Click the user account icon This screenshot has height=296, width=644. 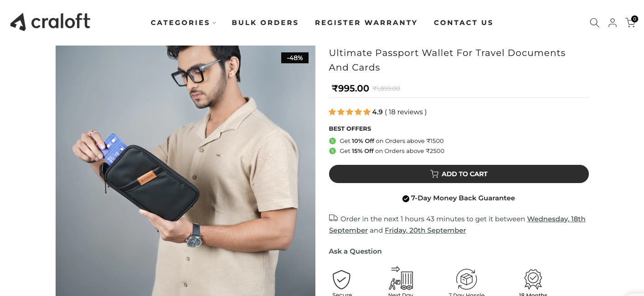click(613, 23)
